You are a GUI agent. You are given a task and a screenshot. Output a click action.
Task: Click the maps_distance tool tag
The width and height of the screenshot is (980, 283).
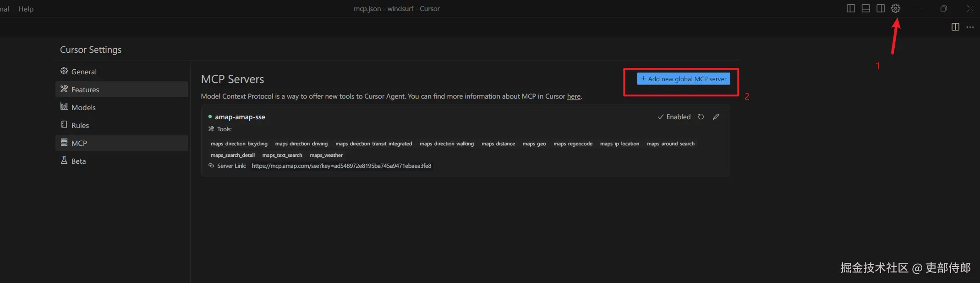pyautogui.click(x=498, y=144)
